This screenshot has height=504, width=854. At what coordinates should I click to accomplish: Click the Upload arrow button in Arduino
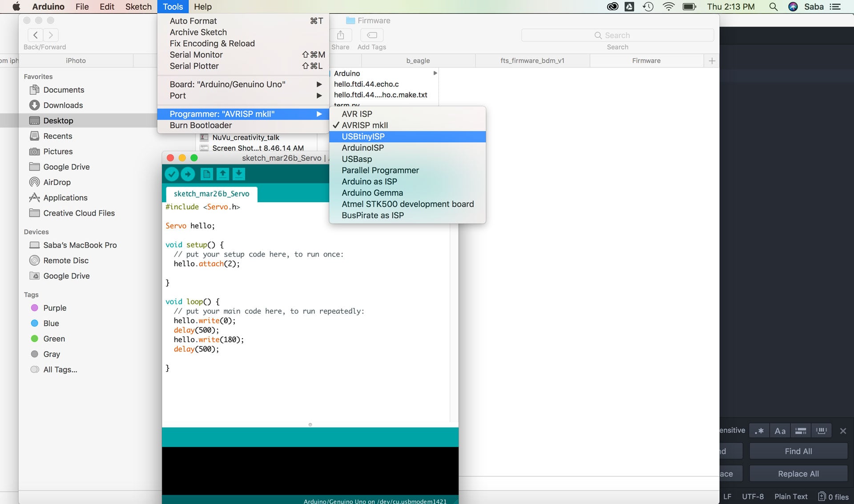click(x=188, y=174)
